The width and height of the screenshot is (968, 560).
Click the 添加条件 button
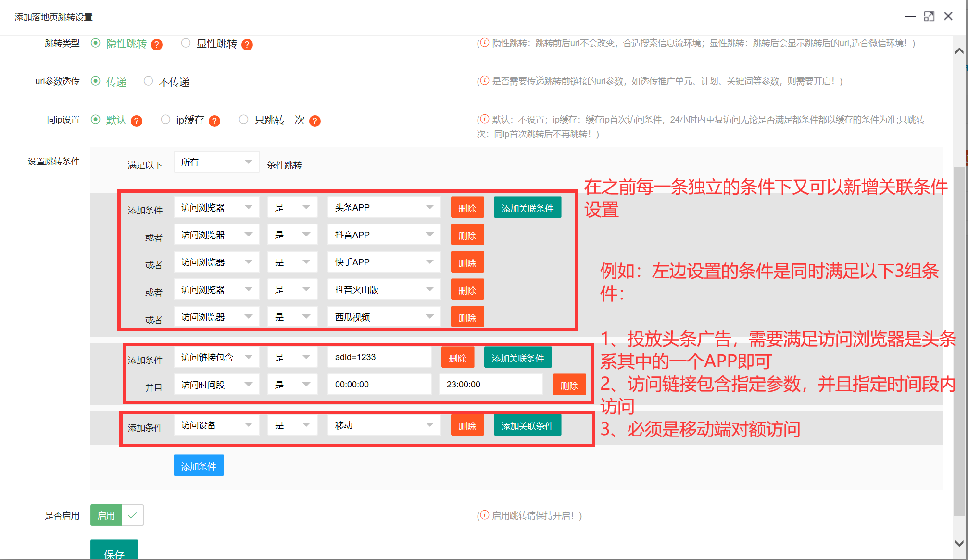coord(198,465)
